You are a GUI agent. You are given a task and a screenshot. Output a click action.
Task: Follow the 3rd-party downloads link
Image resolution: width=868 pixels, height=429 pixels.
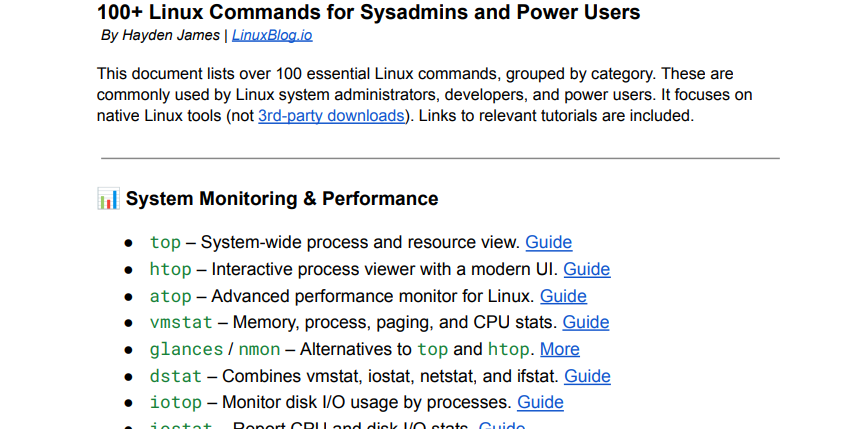point(332,116)
